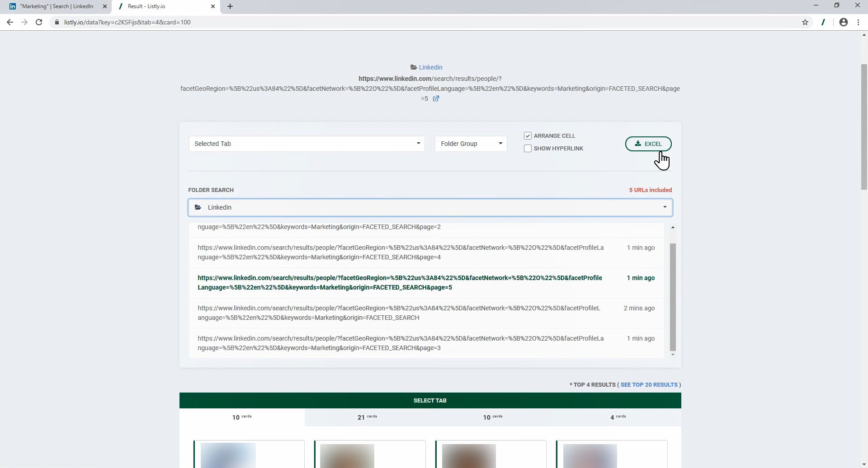The width and height of the screenshot is (868, 468).
Task: Click the Listly extension icon in toolbar
Action: [823, 22]
